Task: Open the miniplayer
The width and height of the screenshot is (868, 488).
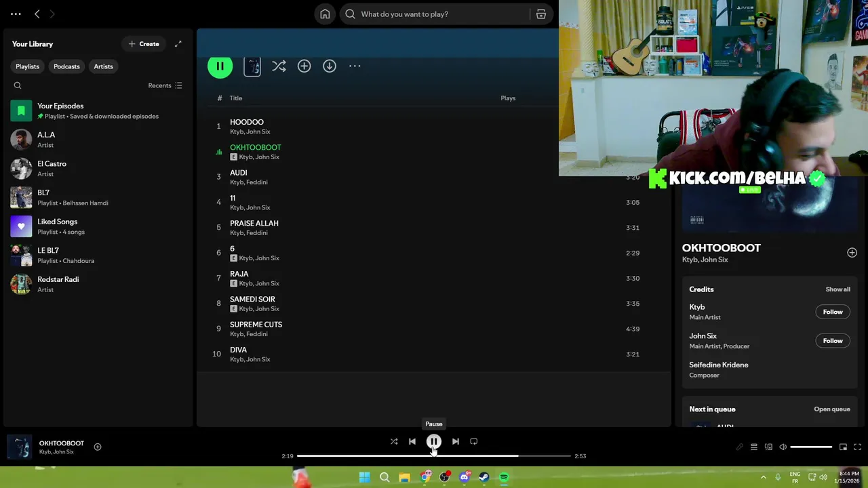Action: click(x=843, y=447)
